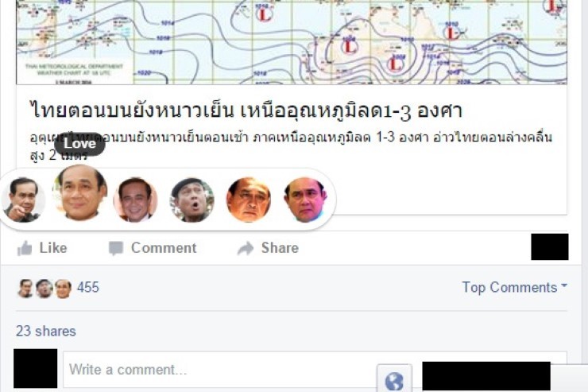Choose the enlarged Love reaction face
This screenshot has height=392, width=588.
point(80,192)
